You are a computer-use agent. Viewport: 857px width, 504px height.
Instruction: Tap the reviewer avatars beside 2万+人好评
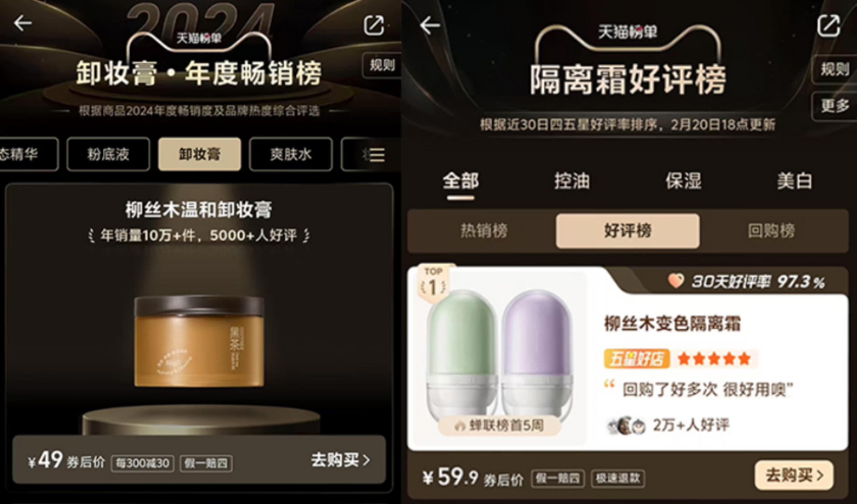click(x=626, y=425)
